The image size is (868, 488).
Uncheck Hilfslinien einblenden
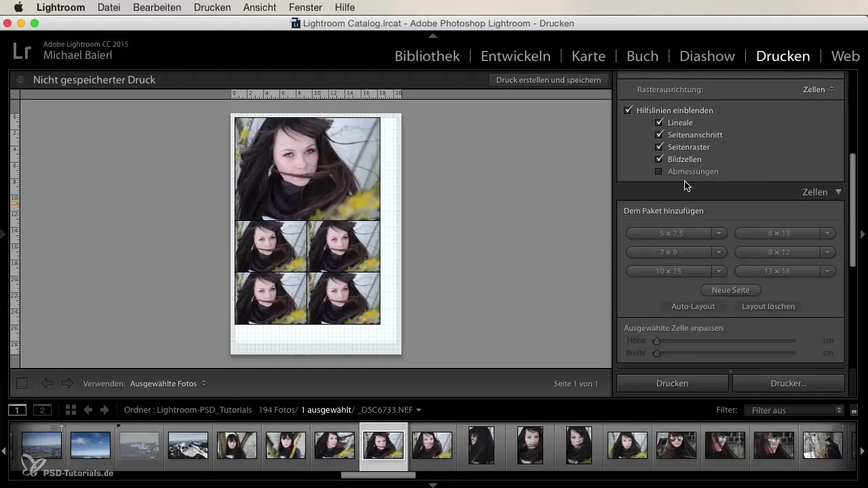(x=628, y=110)
